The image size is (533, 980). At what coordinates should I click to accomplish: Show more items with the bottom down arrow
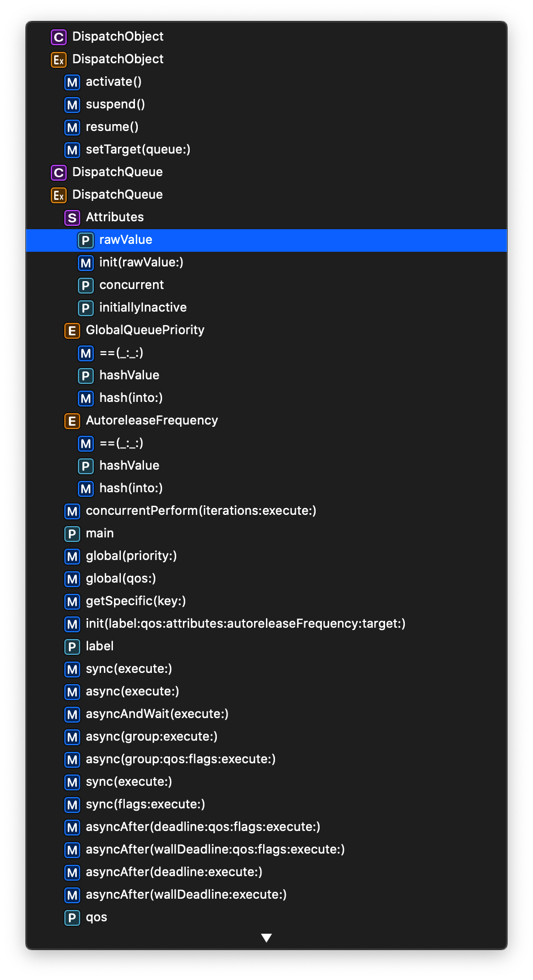click(x=266, y=938)
